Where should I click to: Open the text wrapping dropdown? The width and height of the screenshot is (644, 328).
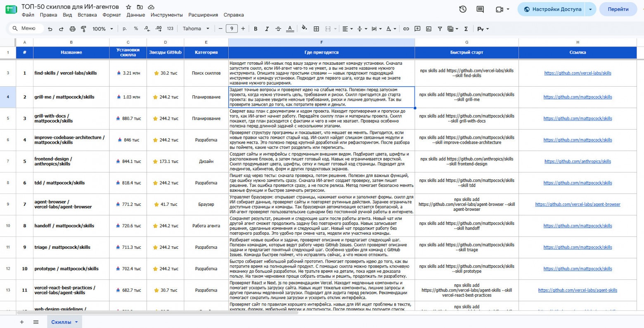point(376,29)
